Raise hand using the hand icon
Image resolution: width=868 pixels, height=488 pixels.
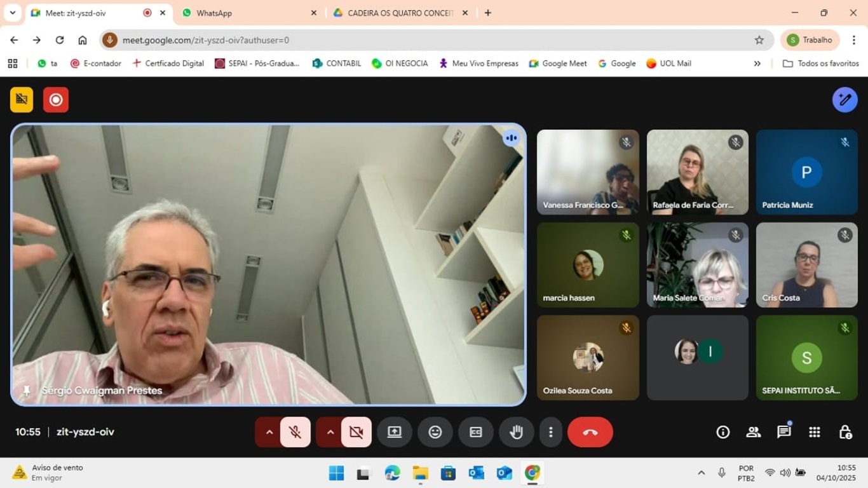click(517, 432)
